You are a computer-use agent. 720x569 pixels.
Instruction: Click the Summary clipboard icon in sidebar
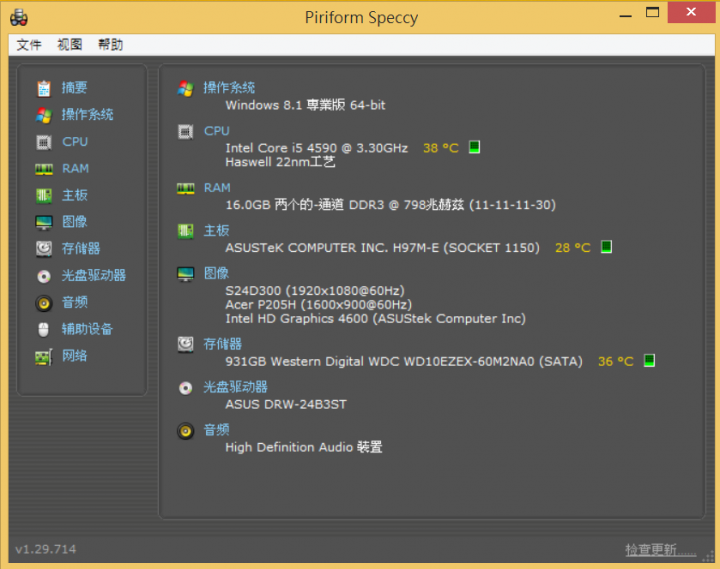pos(44,88)
